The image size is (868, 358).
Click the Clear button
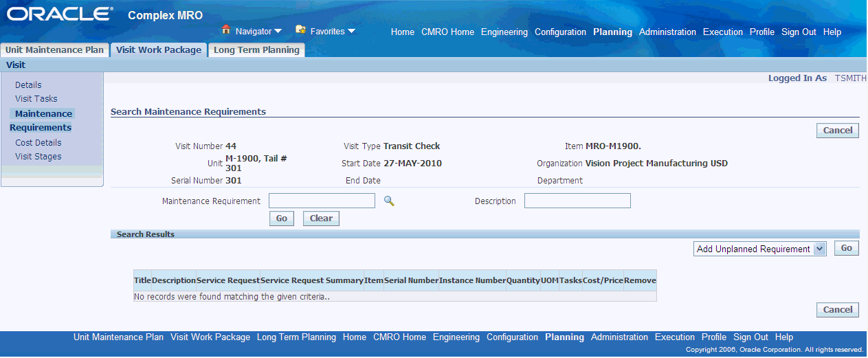point(321,219)
